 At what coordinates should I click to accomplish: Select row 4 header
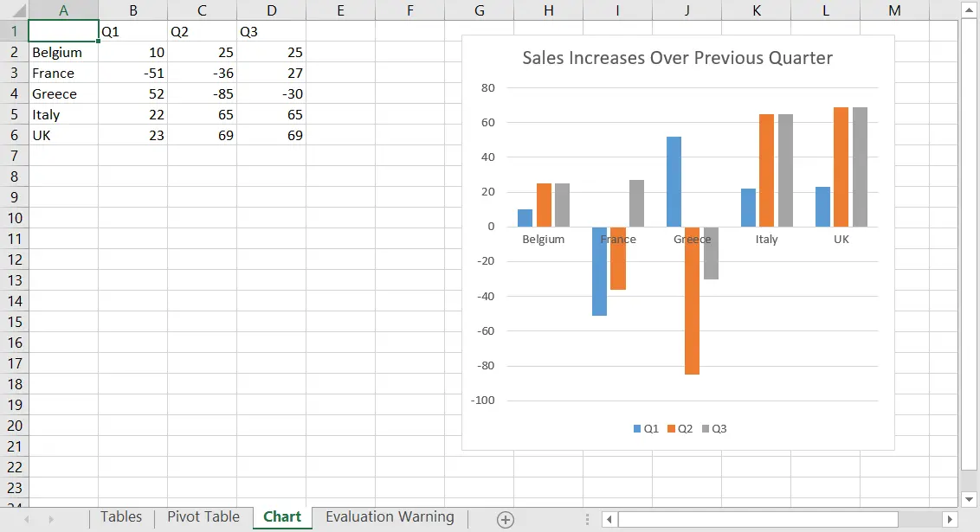point(15,93)
